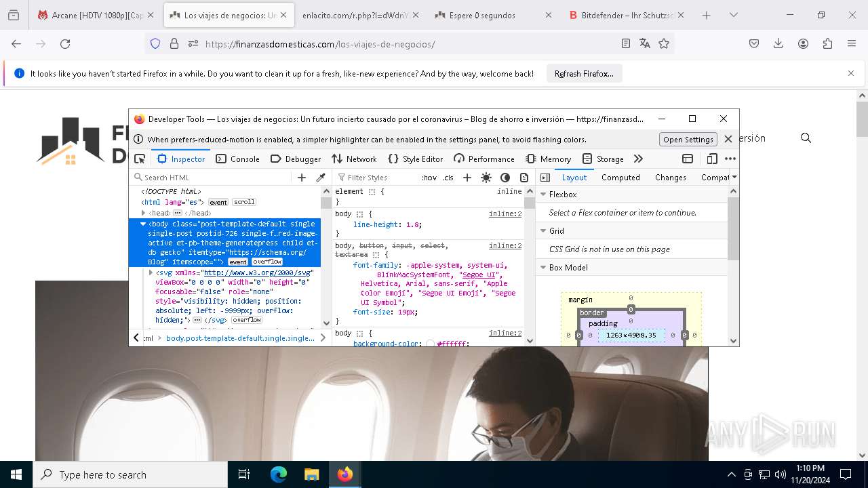This screenshot has height=488, width=868.
Task: Open the w3.org svg namespace link
Action: click(x=257, y=272)
